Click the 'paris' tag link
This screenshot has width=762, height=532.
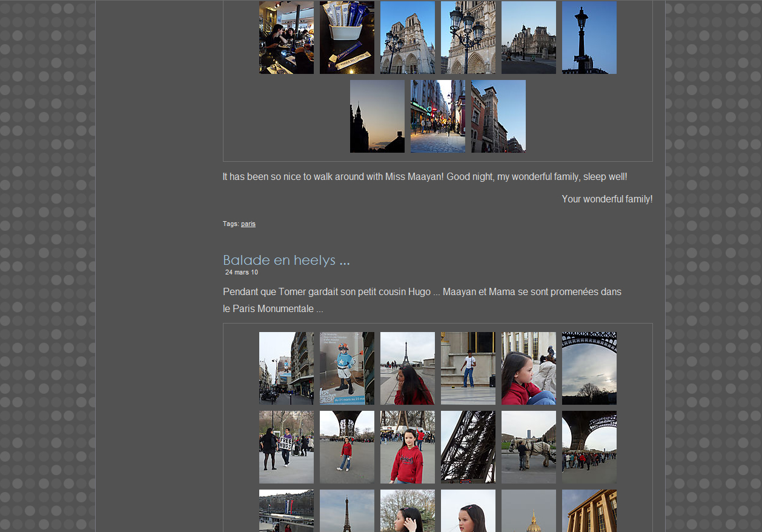(248, 224)
